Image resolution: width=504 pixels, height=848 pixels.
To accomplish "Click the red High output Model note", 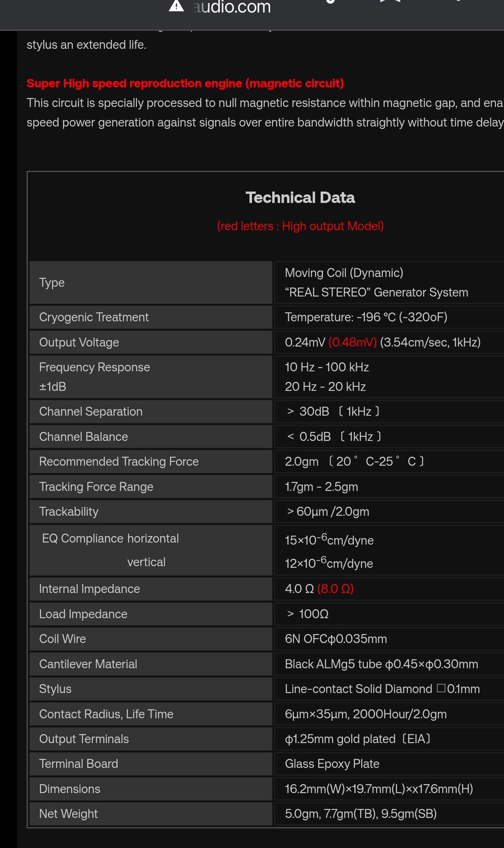I will (x=300, y=226).
